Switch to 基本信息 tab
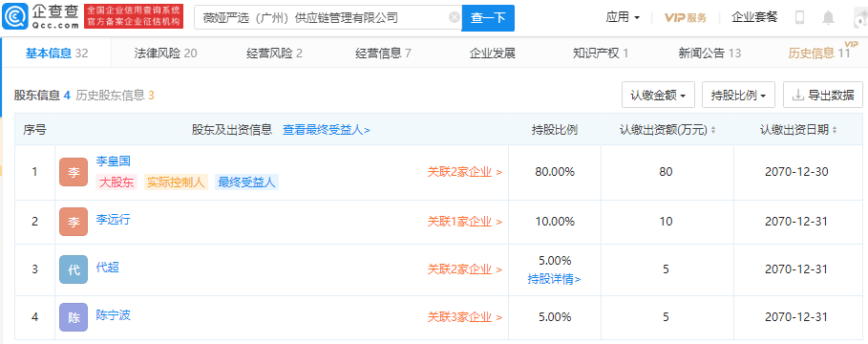This screenshot has width=868, height=344. coord(56,54)
